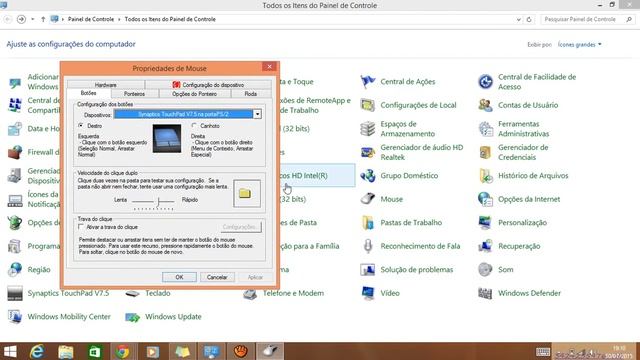This screenshot has height=360, width=640.
Task: Open Contas de Usuário icon
Action: click(485, 105)
